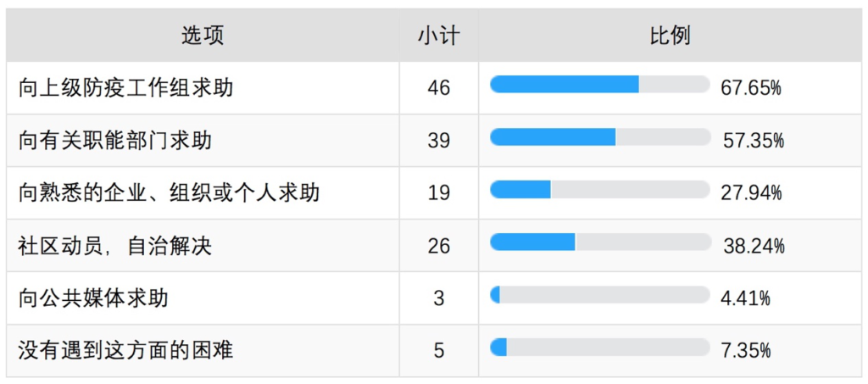Select the 向公共媒体求助 option text
The height and width of the screenshot is (384, 868).
click(93, 298)
